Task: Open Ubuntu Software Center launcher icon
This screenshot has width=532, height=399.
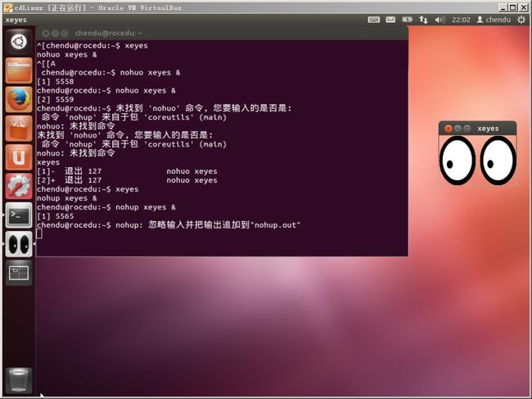Action: click(x=19, y=128)
